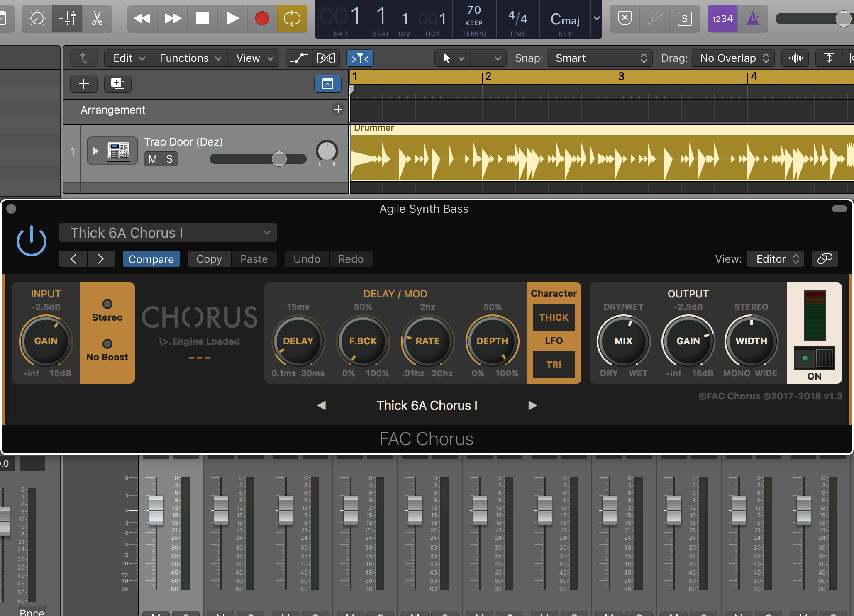This screenshot has height=616, width=854.
Task: Select the Drummer region in timeline
Action: click(602, 153)
